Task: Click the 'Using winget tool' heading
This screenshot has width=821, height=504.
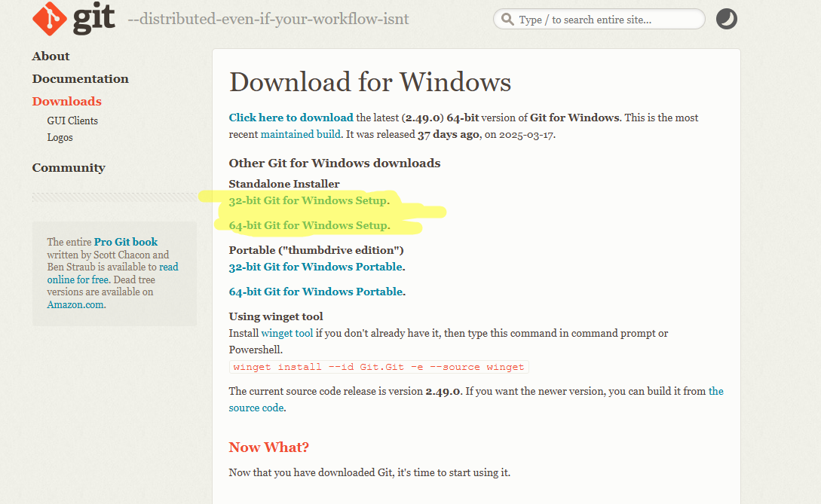Action: click(x=276, y=316)
